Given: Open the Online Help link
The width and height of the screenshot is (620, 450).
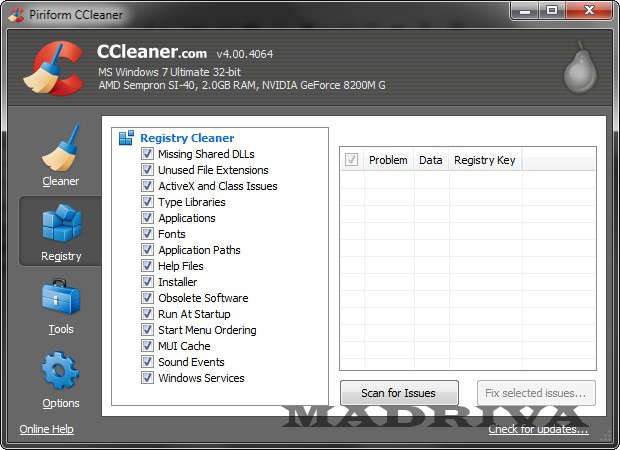Looking at the screenshot, I should [47, 429].
